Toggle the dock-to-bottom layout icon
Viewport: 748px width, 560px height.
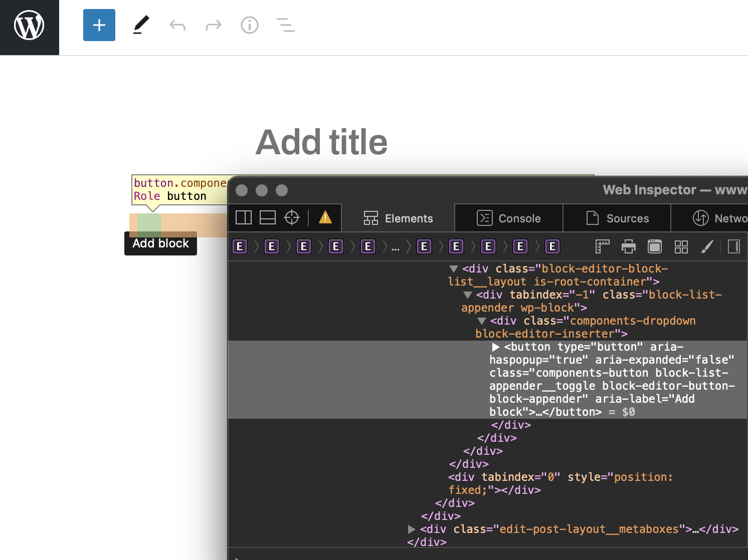point(267,217)
